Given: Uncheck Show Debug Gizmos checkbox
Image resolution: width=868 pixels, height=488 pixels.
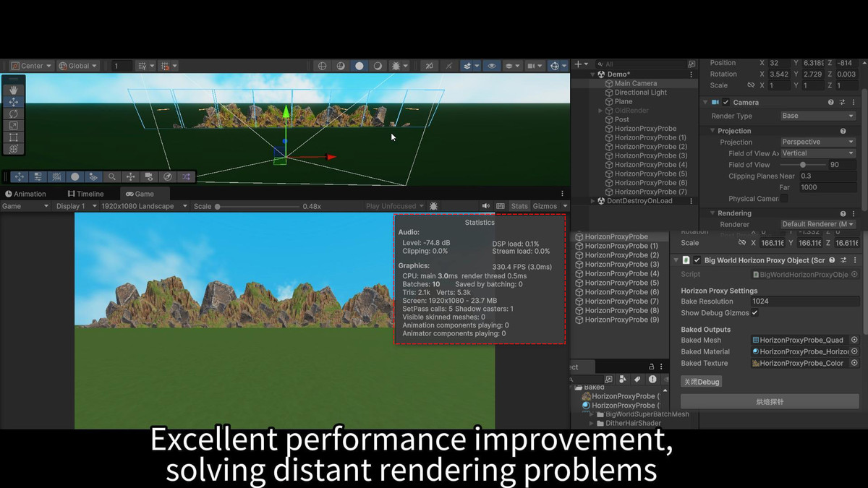Looking at the screenshot, I should [x=754, y=313].
